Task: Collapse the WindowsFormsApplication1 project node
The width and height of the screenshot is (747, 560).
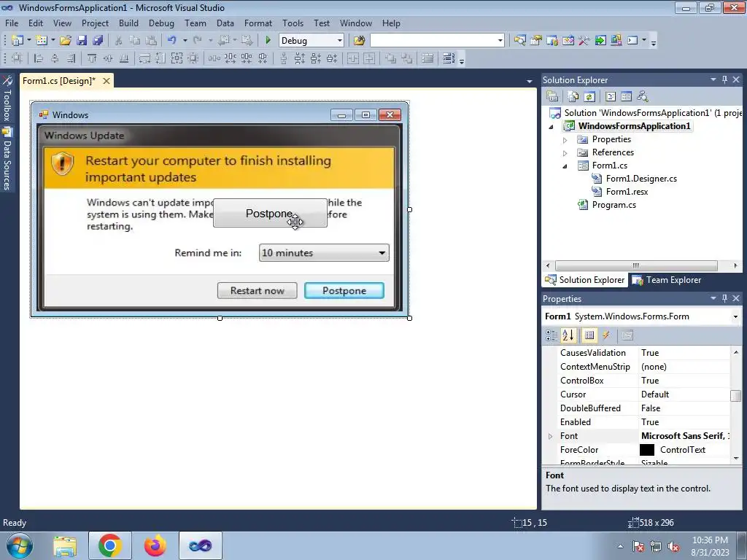Action: click(x=551, y=127)
